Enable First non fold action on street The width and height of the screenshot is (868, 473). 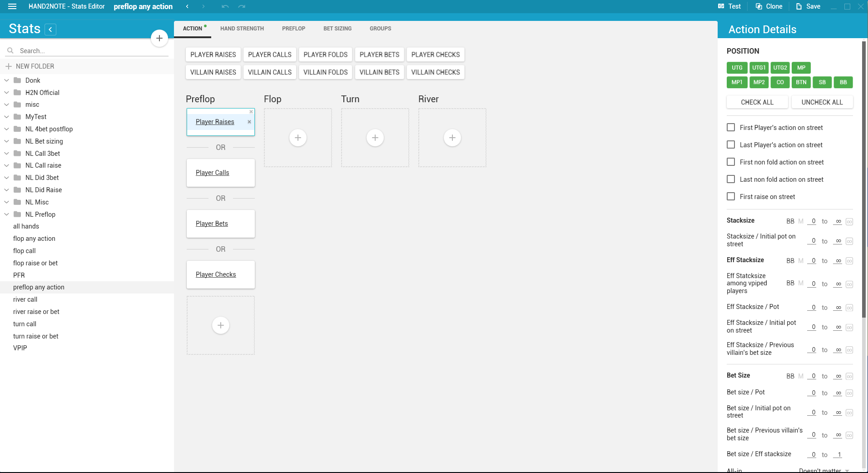pyautogui.click(x=731, y=162)
